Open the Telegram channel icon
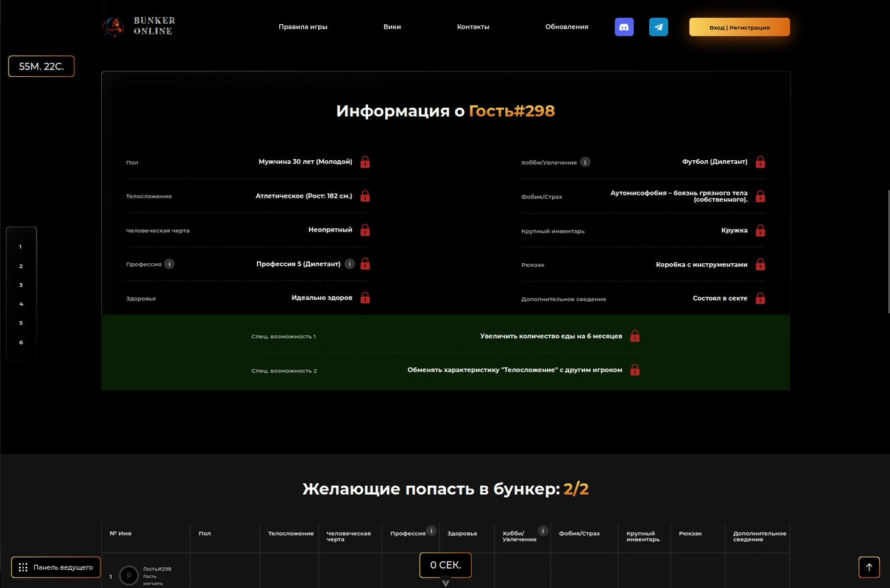Screen dimensions: 890x588 [x=658, y=27]
